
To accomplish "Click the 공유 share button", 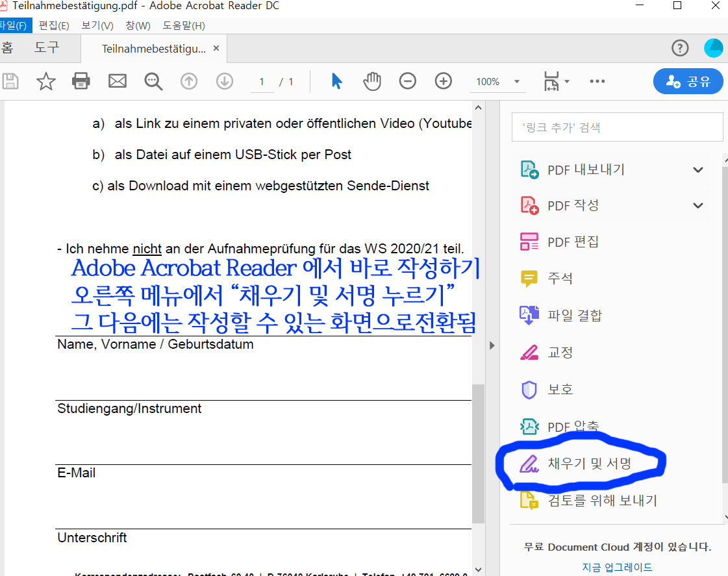I will 688,81.
